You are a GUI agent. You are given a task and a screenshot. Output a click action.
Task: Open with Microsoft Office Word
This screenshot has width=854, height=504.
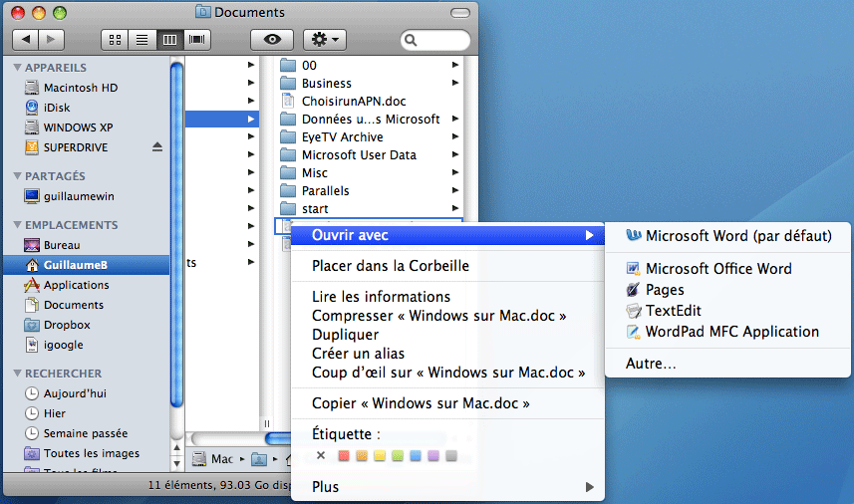click(x=727, y=268)
